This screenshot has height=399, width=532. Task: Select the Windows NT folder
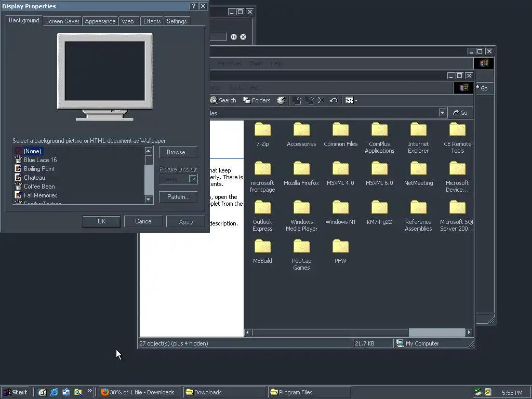pos(340,212)
